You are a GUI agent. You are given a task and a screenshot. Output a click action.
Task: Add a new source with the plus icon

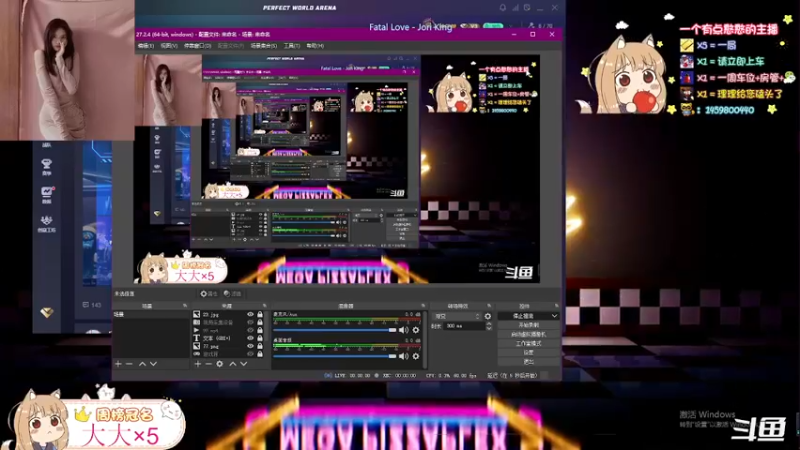pos(197,364)
